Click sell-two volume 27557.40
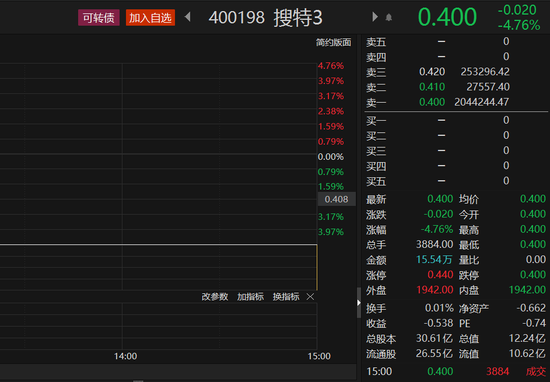The width and height of the screenshot is (550, 382). tap(488, 87)
